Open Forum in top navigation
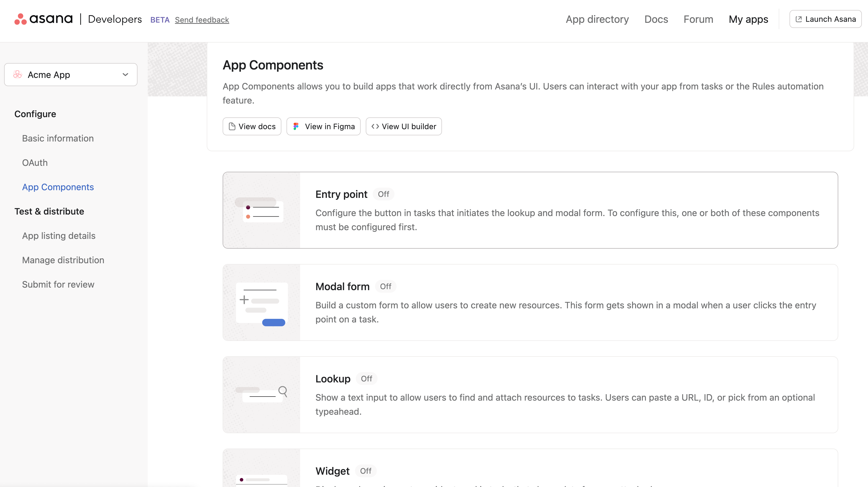 coord(698,19)
